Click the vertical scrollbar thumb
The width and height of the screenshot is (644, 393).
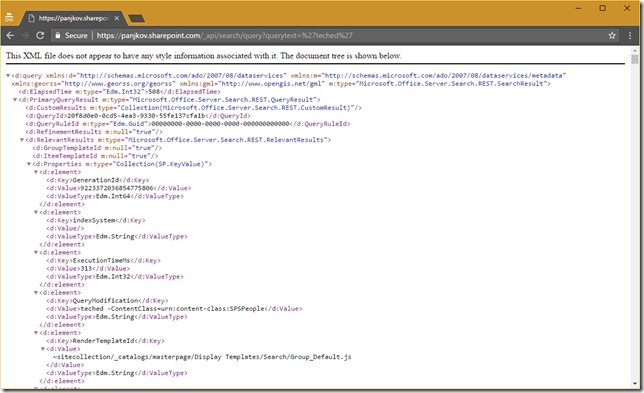(x=635, y=58)
